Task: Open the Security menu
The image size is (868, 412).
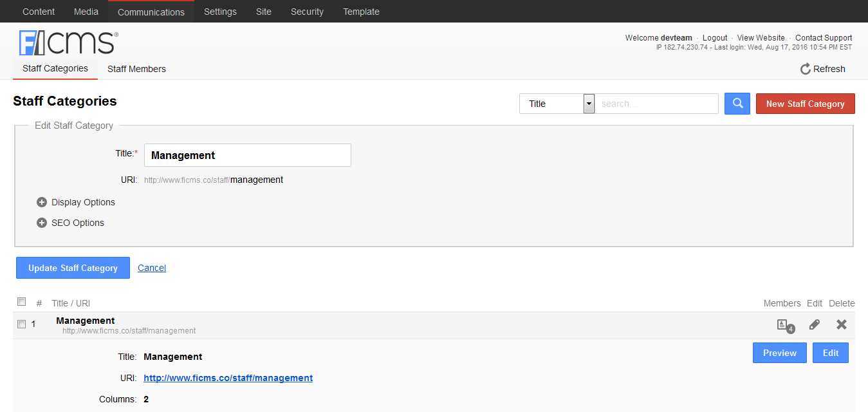Action: click(307, 12)
